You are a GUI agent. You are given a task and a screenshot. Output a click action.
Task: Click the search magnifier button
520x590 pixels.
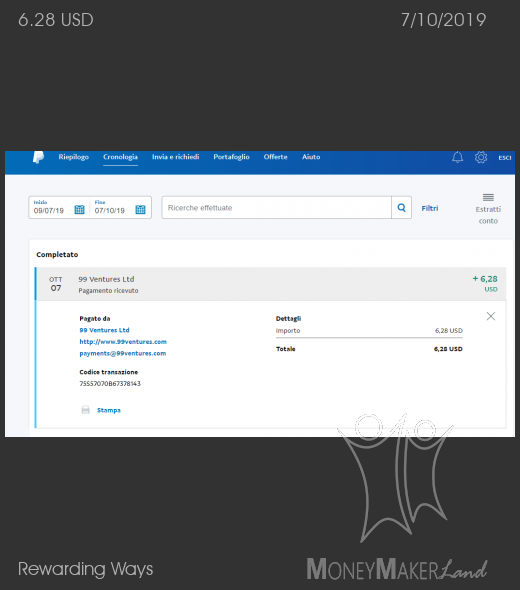pyautogui.click(x=401, y=207)
